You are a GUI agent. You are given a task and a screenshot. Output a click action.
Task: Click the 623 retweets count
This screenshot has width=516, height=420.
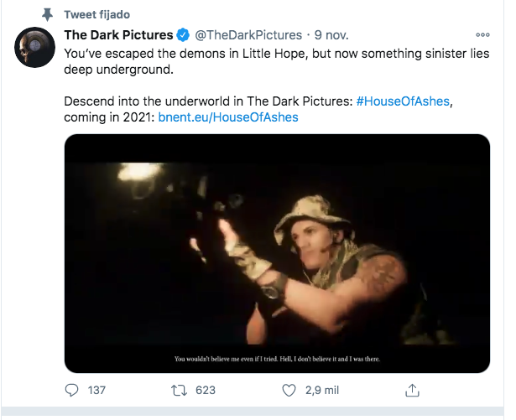pos(205,391)
